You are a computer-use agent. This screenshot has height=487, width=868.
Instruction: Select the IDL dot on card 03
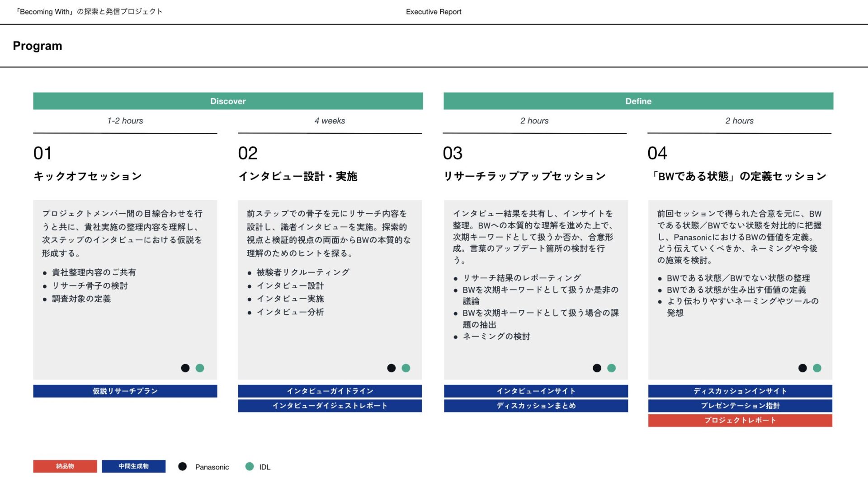[610, 368]
